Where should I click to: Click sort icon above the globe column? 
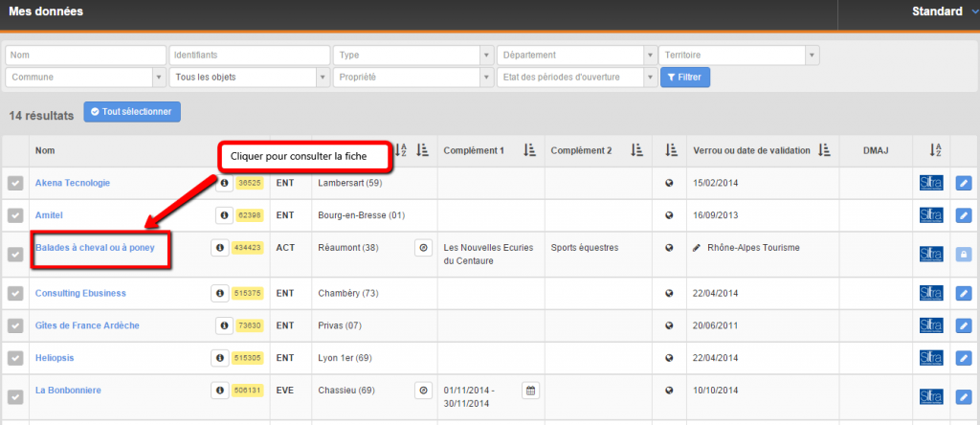[x=671, y=150]
